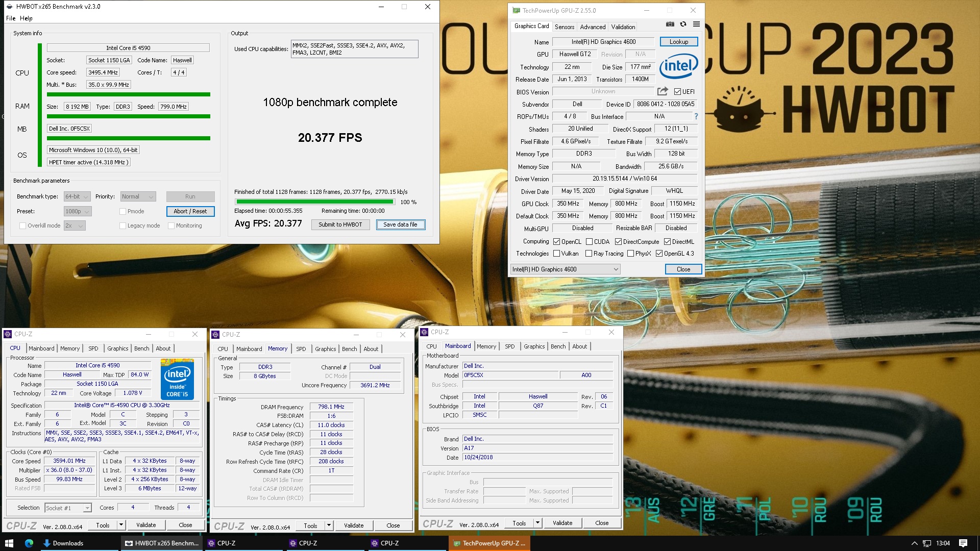Click HWBOT x265 window title icon
The image size is (980, 551).
(x=10, y=7)
